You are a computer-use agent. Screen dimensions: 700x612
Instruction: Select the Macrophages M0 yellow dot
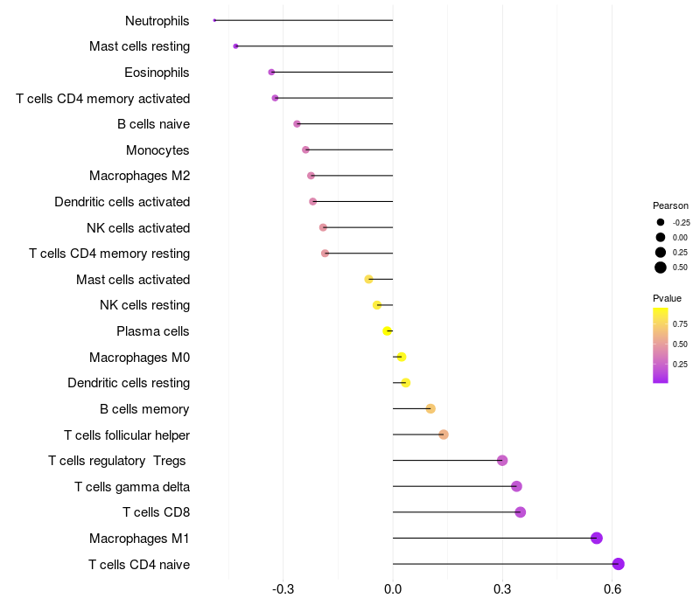pos(401,357)
